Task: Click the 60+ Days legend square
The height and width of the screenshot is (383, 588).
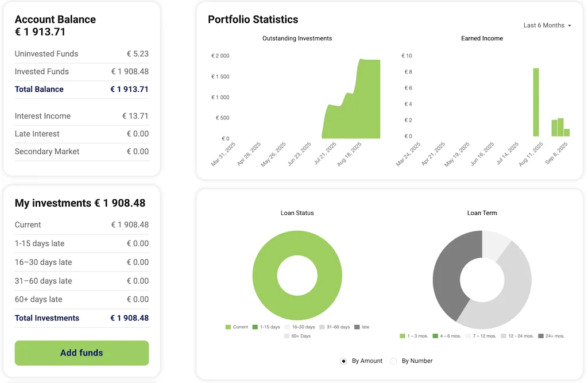Action: pyautogui.click(x=287, y=336)
